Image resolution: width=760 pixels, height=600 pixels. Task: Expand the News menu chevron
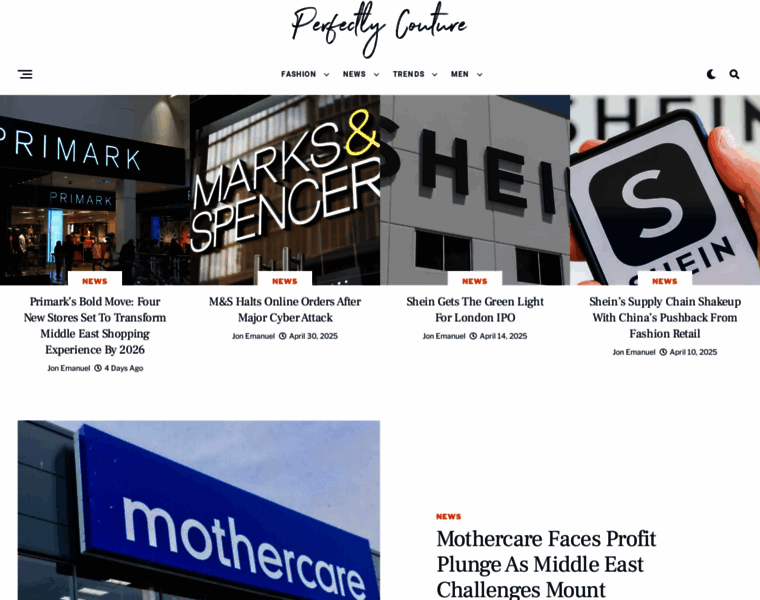coord(376,75)
